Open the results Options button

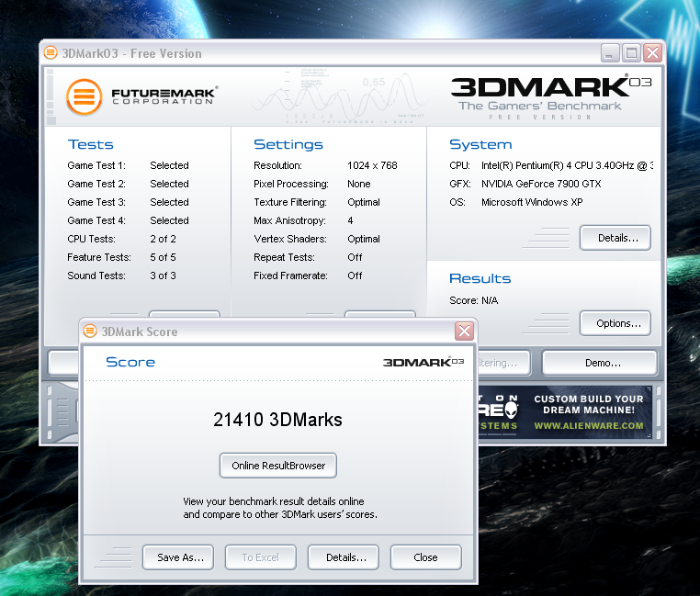click(615, 323)
